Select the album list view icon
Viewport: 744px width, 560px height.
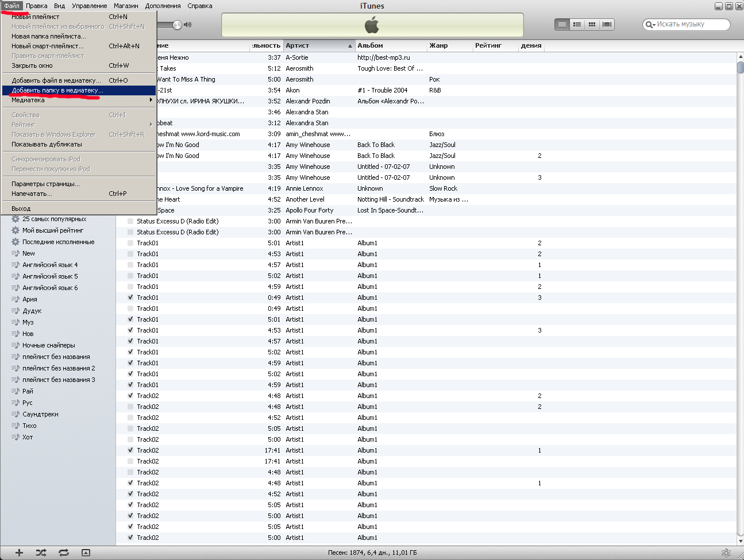(x=577, y=24)
